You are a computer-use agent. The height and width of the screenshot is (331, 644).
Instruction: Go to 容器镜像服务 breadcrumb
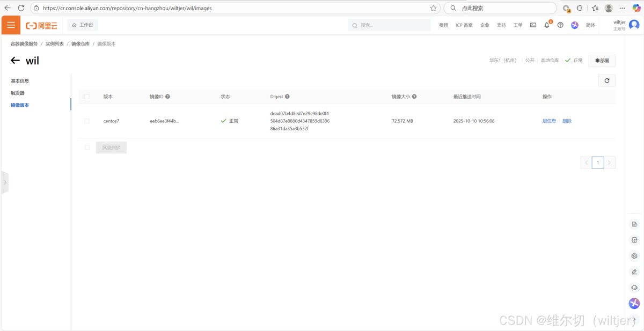coord(24,44)
